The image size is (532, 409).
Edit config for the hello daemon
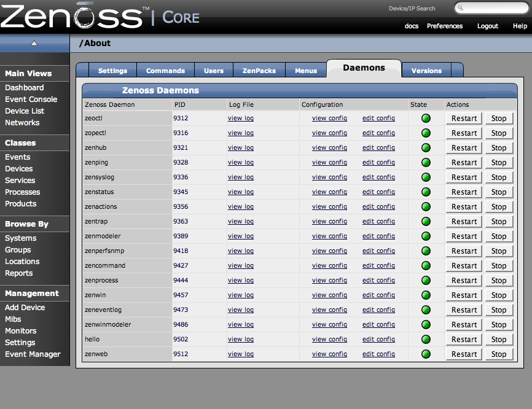tap(378, 340)
